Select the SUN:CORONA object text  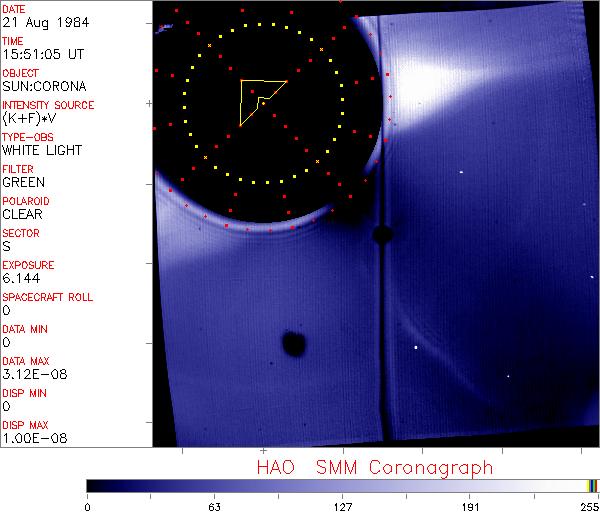click(x=43, y=86)
